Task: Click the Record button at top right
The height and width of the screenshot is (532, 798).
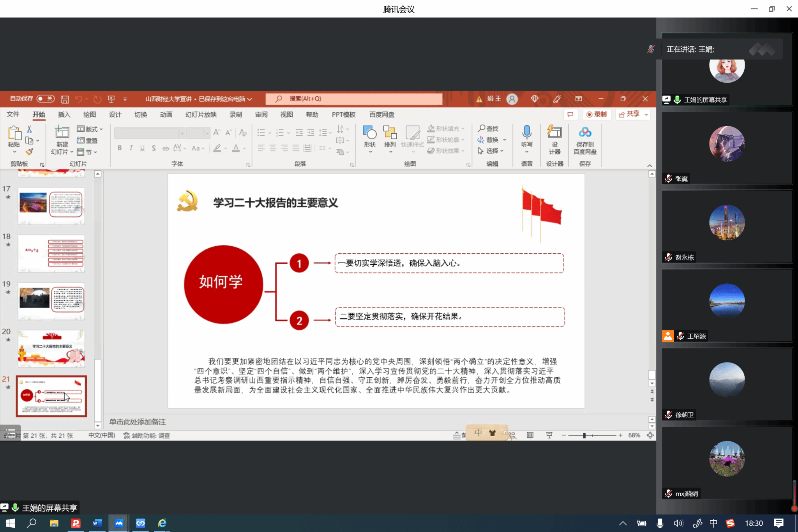Action: [x=597, y=114]
